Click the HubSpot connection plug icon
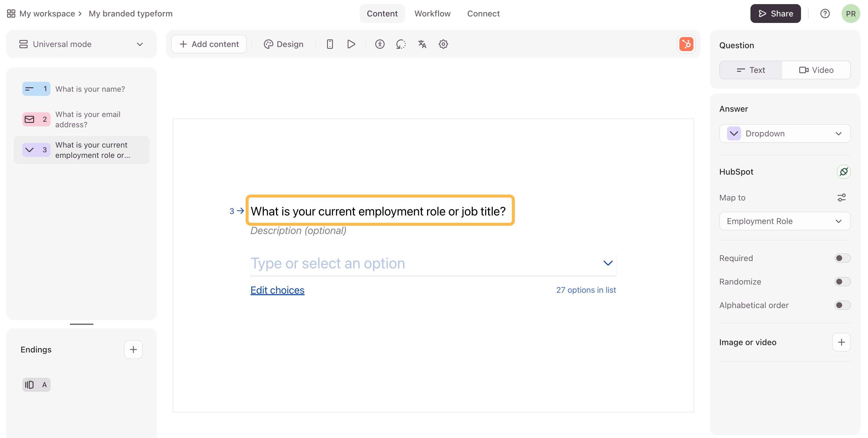This screenshot has width=868, height=438. 843,172
